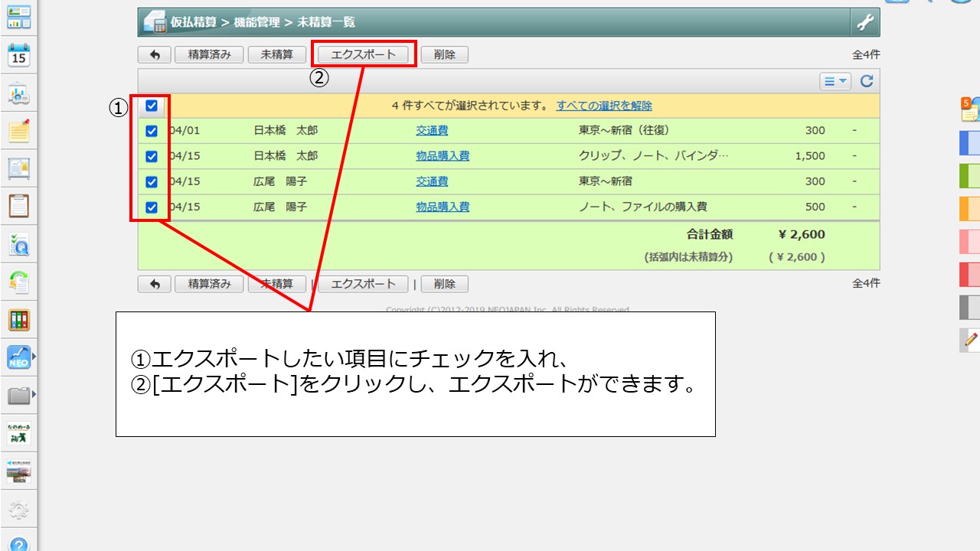Uncheck the select-all checkbox in yellow bar
The width and height of the screenshot is (980, 551).
[152, 106]
